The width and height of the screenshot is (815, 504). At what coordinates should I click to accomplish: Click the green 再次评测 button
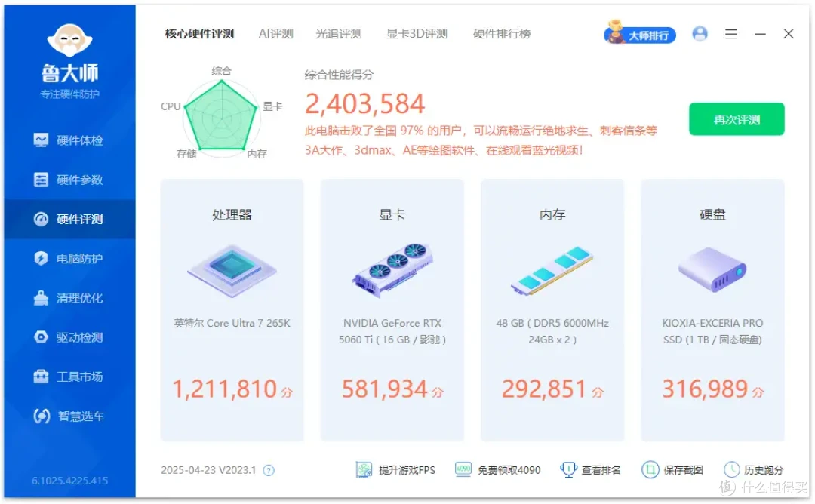coord(737,119)
